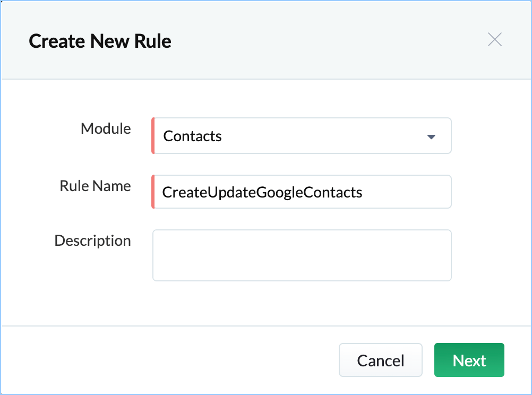
Task: Proceed with the green Next button
Action: [469, 360]
